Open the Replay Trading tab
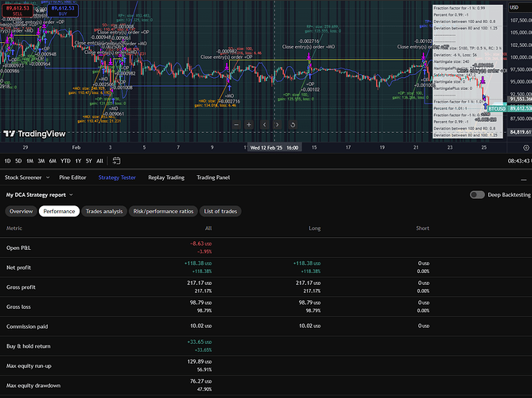 click(166, 178)
